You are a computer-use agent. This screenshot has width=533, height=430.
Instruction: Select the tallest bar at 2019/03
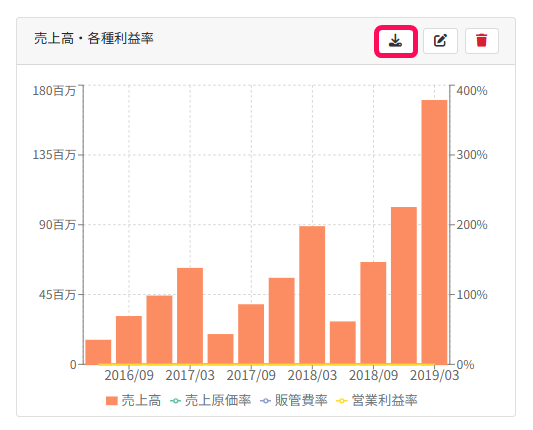tap(434, 232)
